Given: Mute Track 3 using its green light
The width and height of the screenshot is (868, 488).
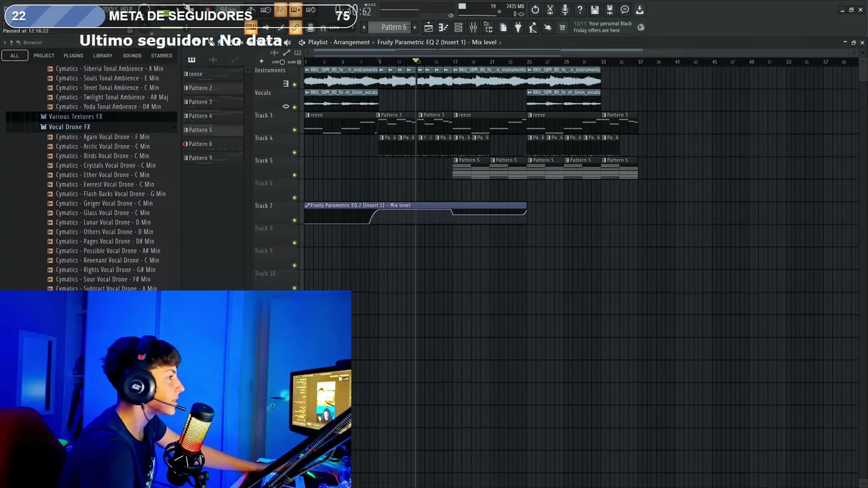Looking at the screenshot, I should pyautogui.click(x=294, y=129).
